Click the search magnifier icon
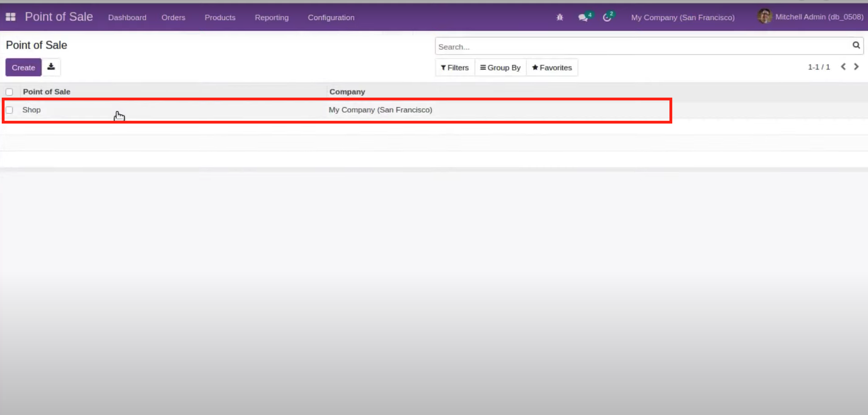 click(856, 45)
